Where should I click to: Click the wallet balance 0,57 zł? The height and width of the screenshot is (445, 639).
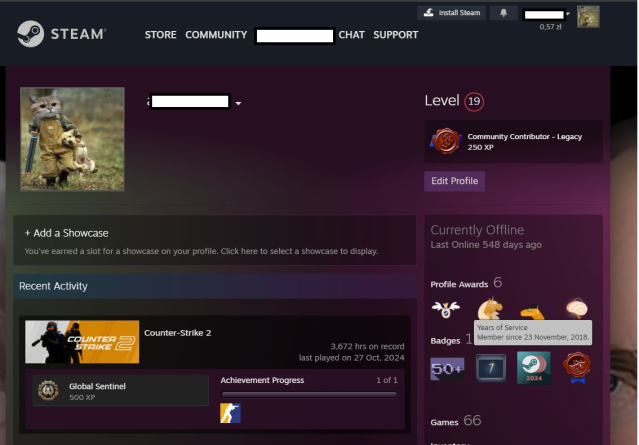click(x=550, y=27)
